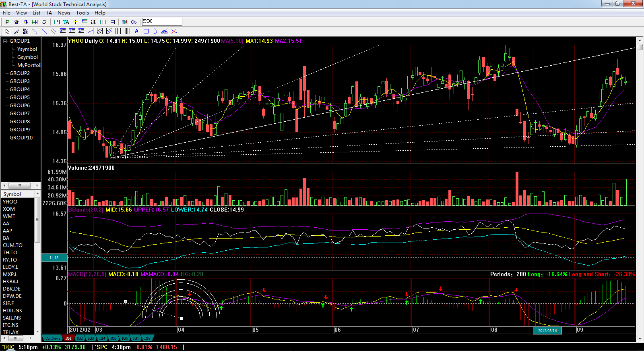Viewport: 644px width, 351px height.
Task: Open the TA menu
Action: click(49, 12)
